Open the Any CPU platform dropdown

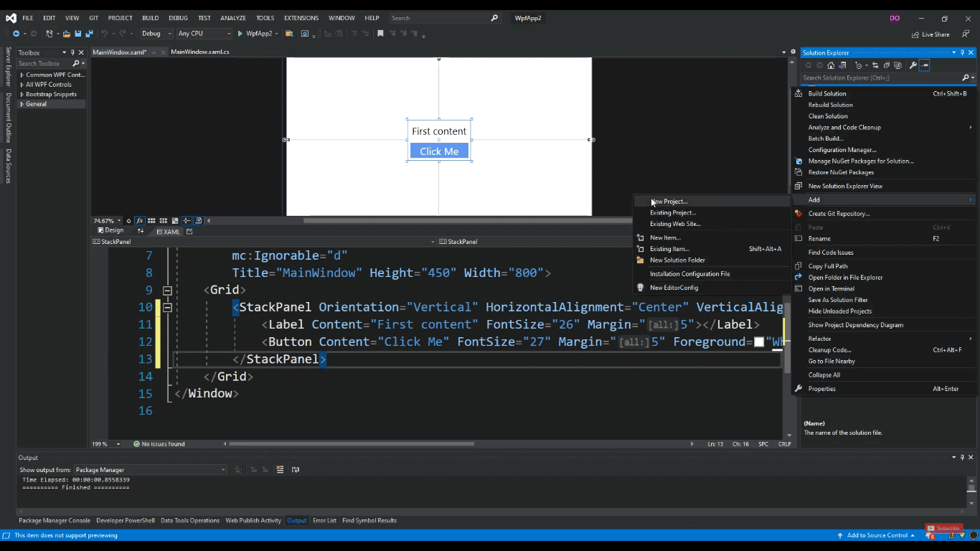coord(205,34)
